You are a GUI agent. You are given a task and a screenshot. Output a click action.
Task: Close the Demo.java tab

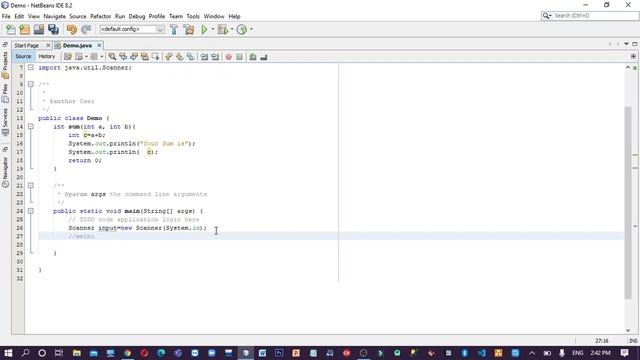pos(99,45)
